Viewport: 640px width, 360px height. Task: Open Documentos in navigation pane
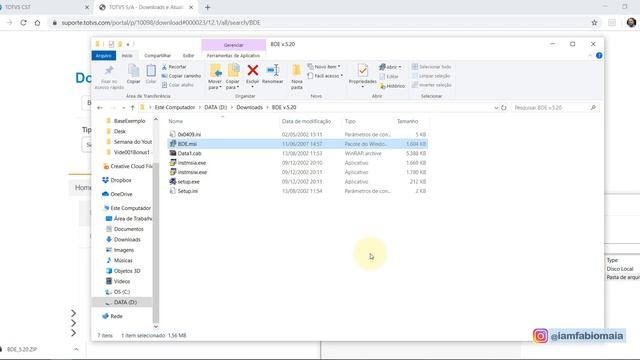click(129, 229)
